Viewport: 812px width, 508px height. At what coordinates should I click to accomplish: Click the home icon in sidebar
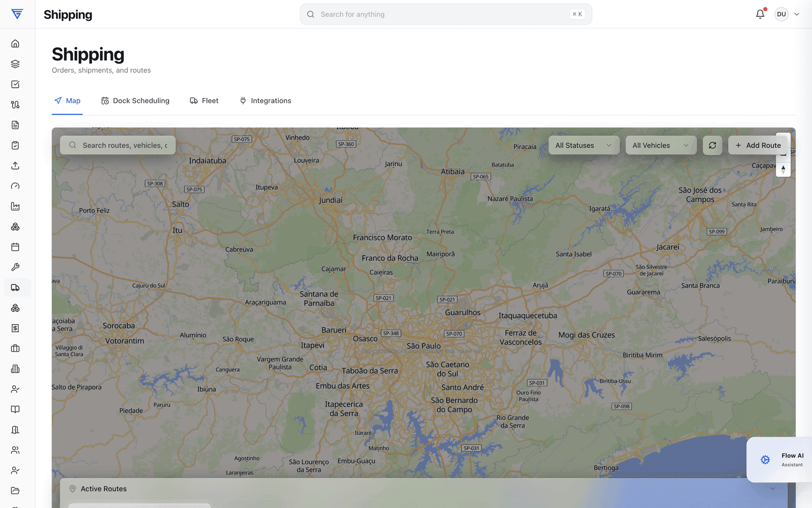15,44
